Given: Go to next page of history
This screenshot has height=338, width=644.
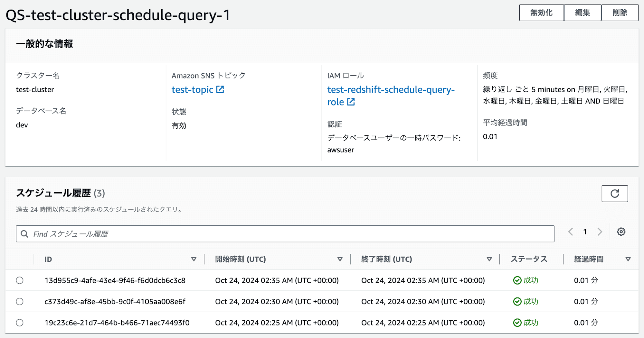Looking at the screenshot, I should coord(600,232).
